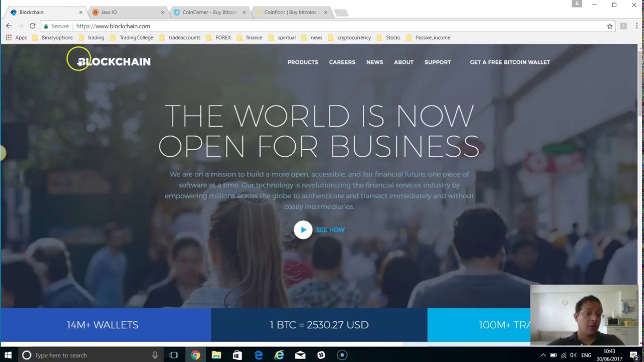Open the network icon in system tray
Screen dimensions: 644x362
[x=563, y=355]
